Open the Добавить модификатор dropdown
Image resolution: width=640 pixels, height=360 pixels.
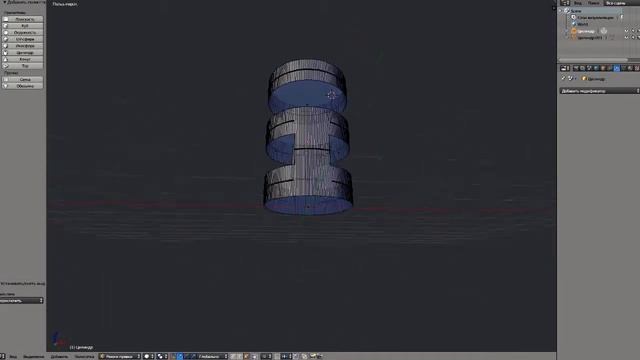pyautogui.click(x=600, y=91)
